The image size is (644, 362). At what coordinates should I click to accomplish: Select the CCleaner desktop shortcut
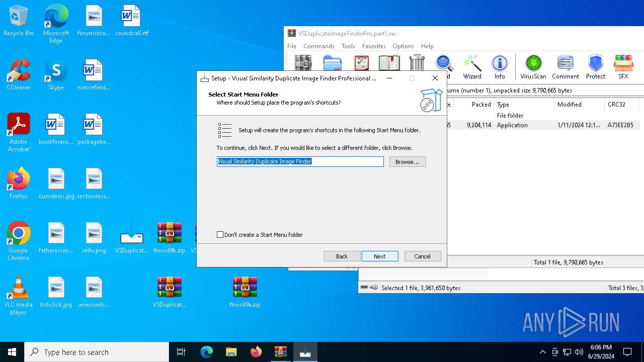[x=19, y=75]
